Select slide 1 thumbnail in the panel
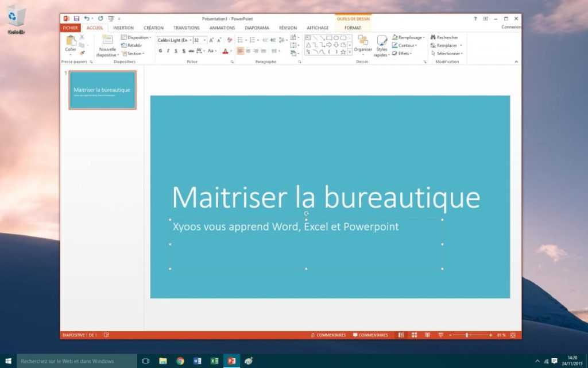 click(x=102, y=90)
